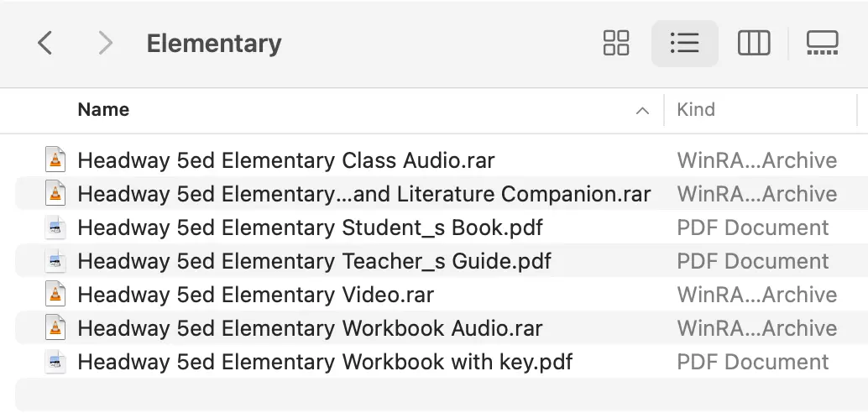Sort files by Kind column header

click(696, 110)
